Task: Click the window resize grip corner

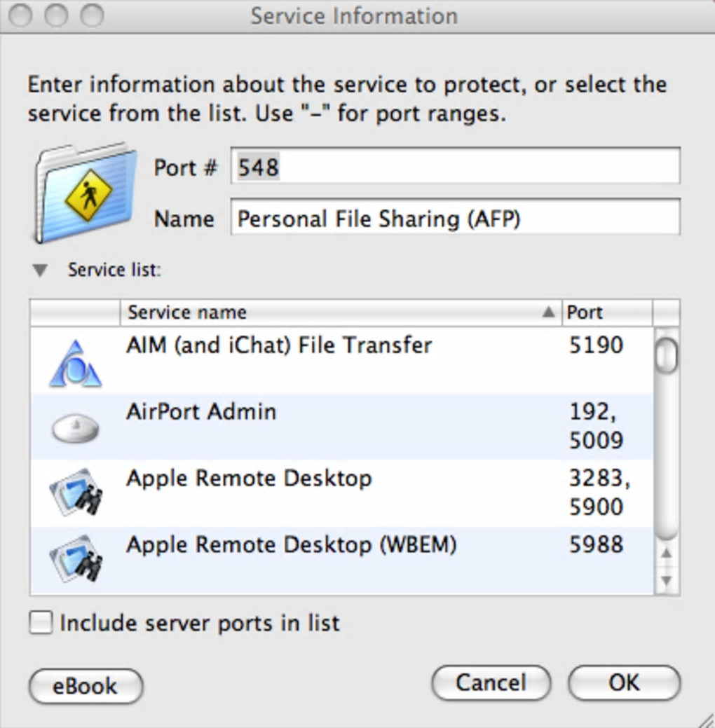Action: click(x=707, y=720)
